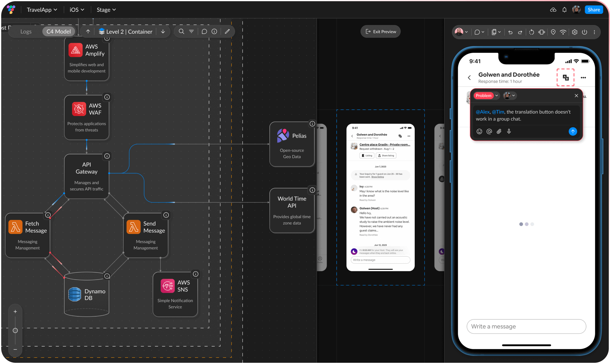Click the Exit Preview button

point(381,32)
